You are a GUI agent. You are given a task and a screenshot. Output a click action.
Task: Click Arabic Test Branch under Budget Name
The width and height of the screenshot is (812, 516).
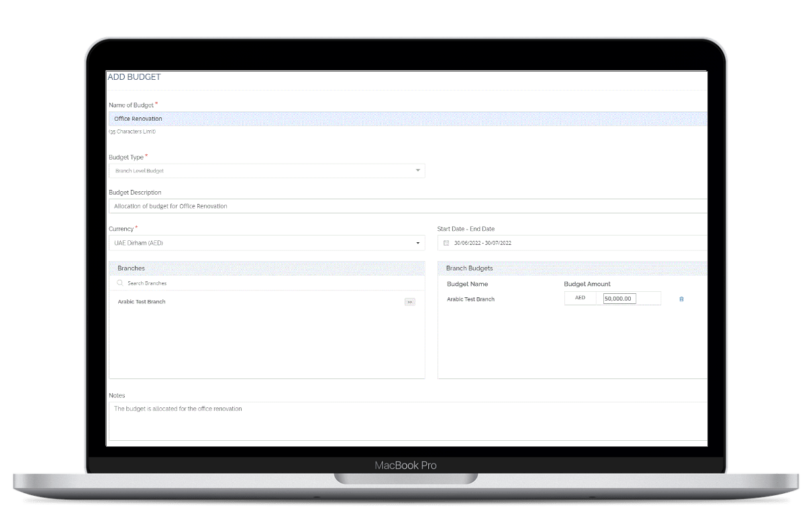click(x=470, y=299)
